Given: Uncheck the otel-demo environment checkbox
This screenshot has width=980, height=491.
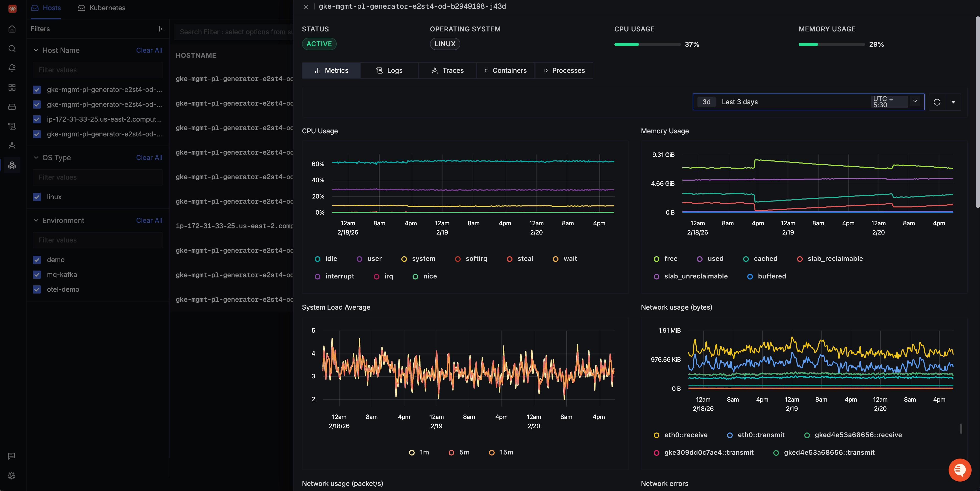Looking at the screenshot, I should [x=37, y=289].
